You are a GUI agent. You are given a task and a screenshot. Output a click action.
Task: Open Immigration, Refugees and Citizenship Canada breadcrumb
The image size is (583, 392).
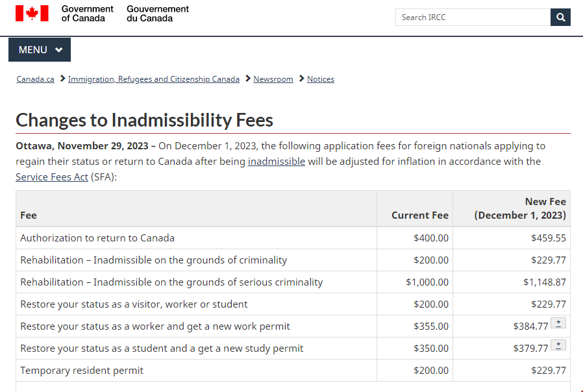coord(154,79)
